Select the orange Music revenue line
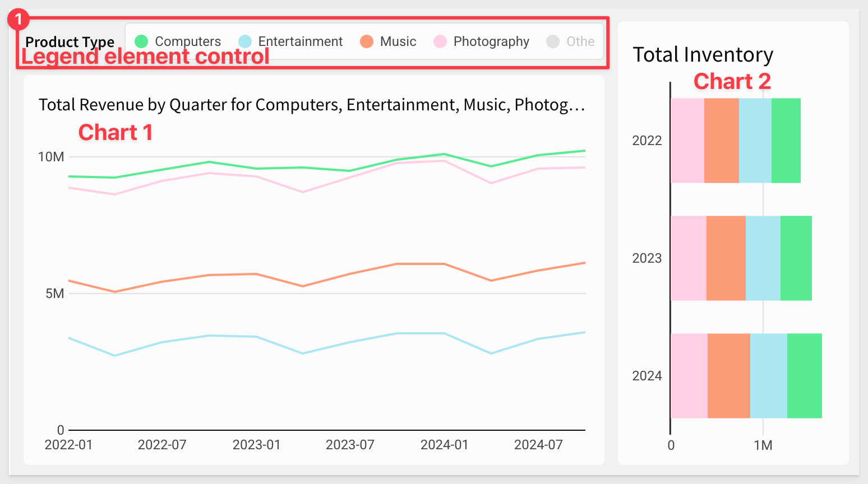This screenshot has height=484, width=868. tap(209, 275)
